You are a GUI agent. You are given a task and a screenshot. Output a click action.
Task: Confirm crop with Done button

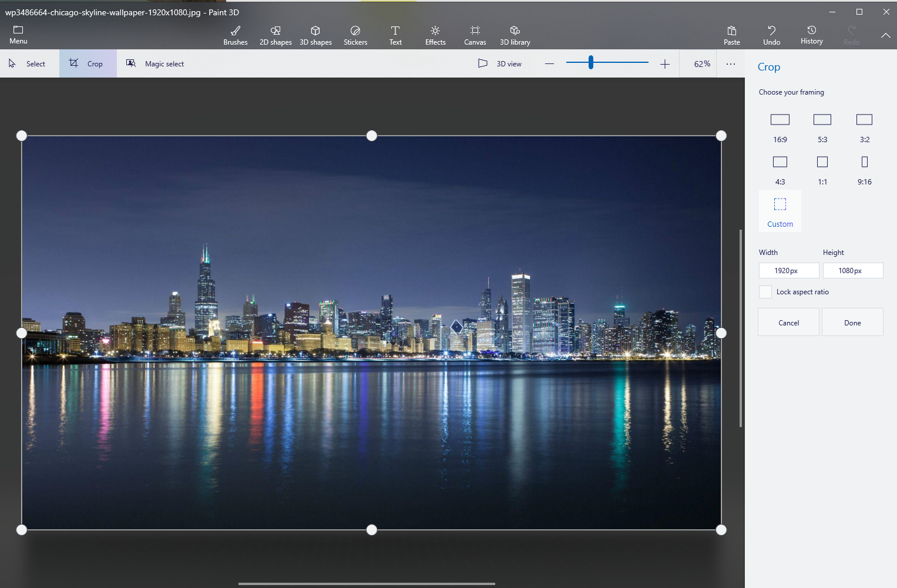tap(852, 322)
